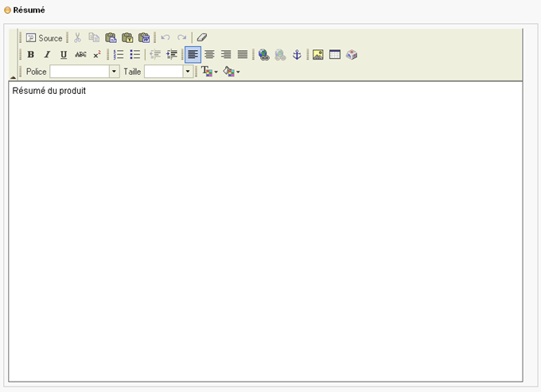The width and height of the screenshot is (541, 392).
Task: Center align the text
Action: 209,55
